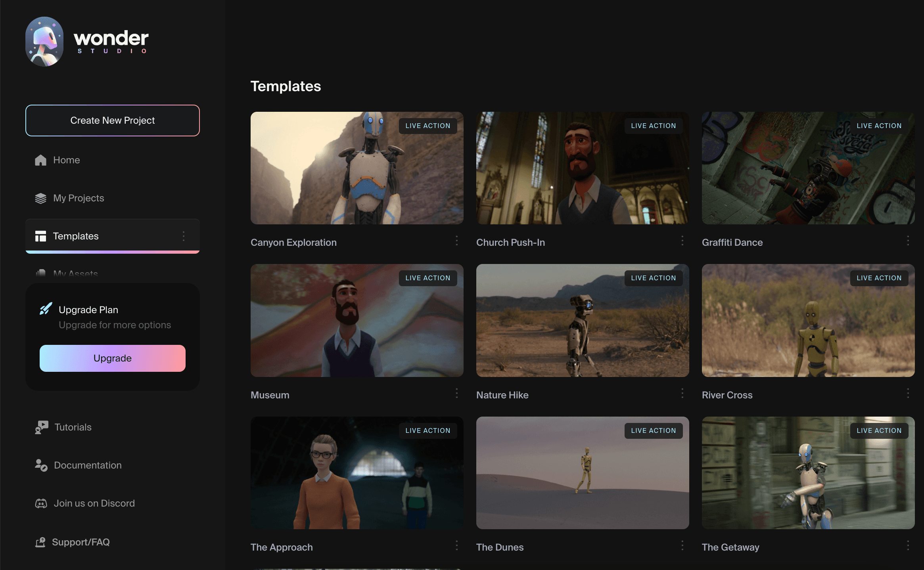Click the Home house icon

pos(40,160)
